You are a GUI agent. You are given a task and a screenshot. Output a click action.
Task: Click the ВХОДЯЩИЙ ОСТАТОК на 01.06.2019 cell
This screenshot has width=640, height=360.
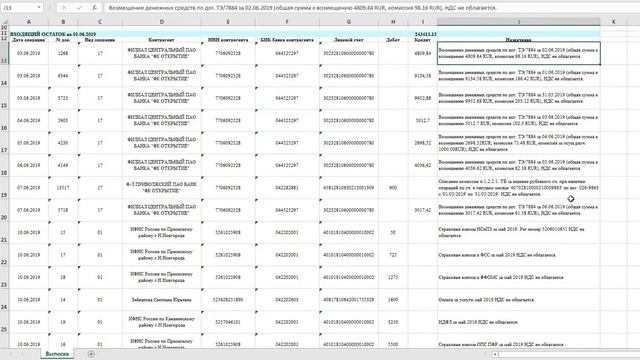click(x=53, y=34)
